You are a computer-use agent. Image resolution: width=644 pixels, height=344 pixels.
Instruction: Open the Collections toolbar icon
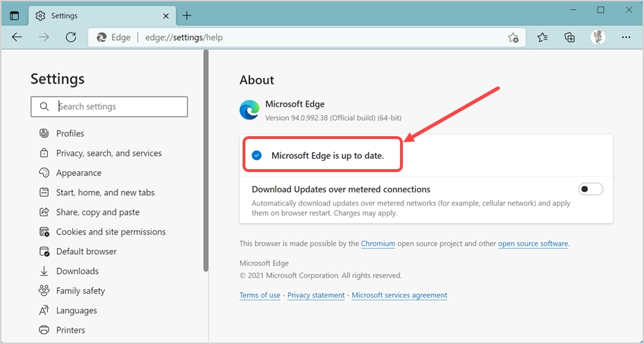click(x=569, y=37)
